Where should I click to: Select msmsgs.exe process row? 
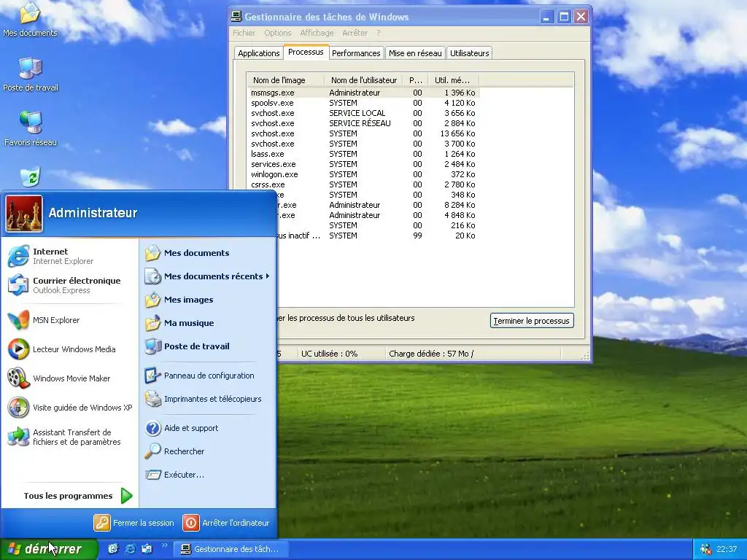365,93
